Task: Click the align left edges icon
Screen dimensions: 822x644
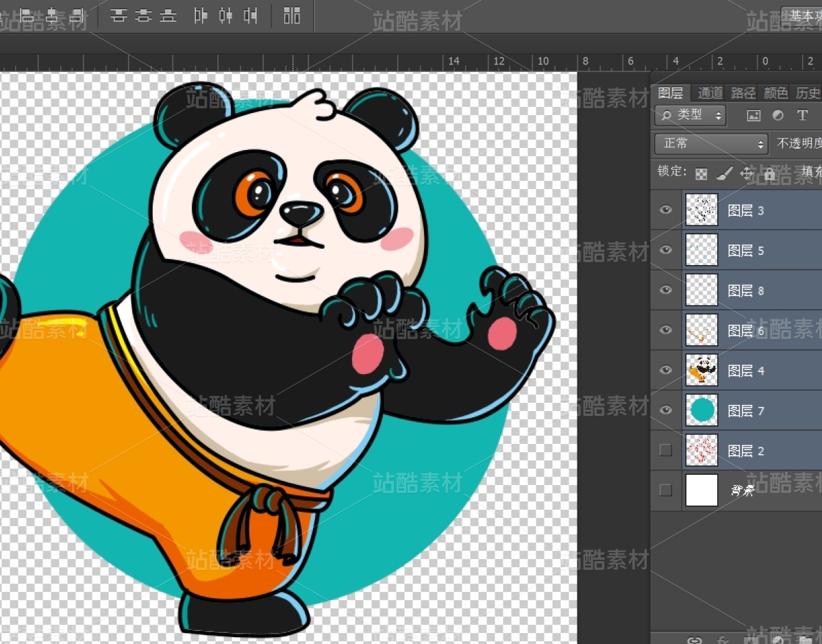Action: pos(28,15)
